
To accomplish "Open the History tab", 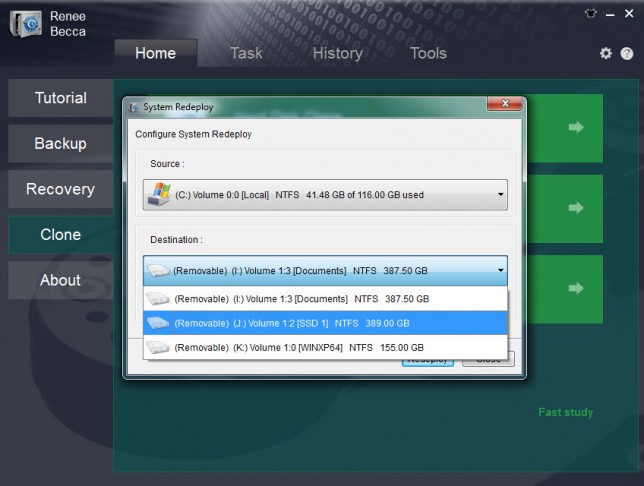I will 337,53.
